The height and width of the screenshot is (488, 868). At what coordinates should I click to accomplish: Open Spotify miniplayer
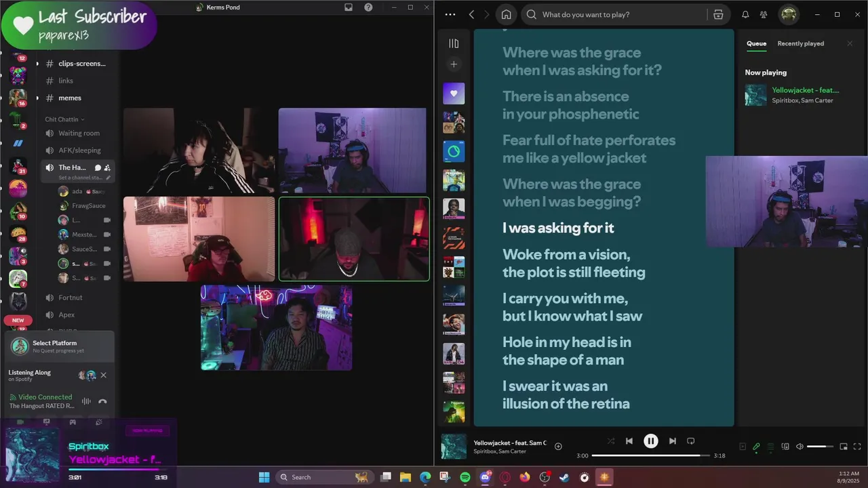tap(844, 447)
